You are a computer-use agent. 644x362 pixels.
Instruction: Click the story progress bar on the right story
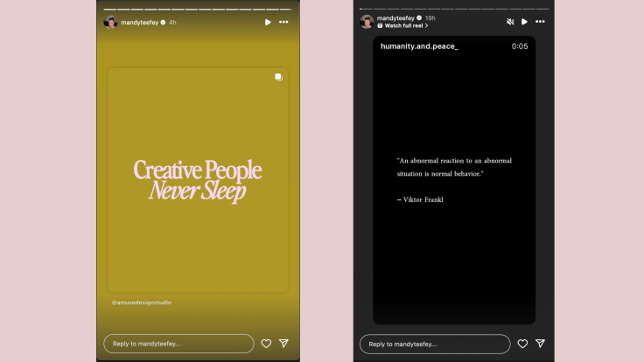(x=454, y=9)
